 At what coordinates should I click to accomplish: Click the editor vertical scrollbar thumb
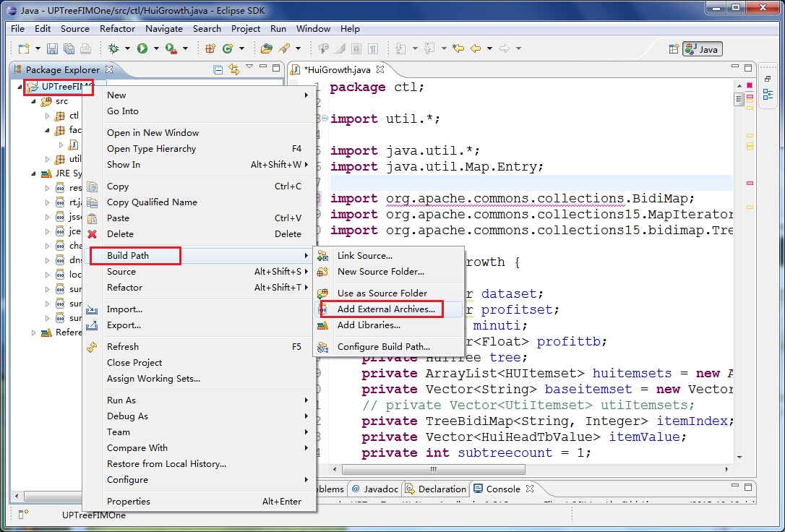tap(739, 100)
